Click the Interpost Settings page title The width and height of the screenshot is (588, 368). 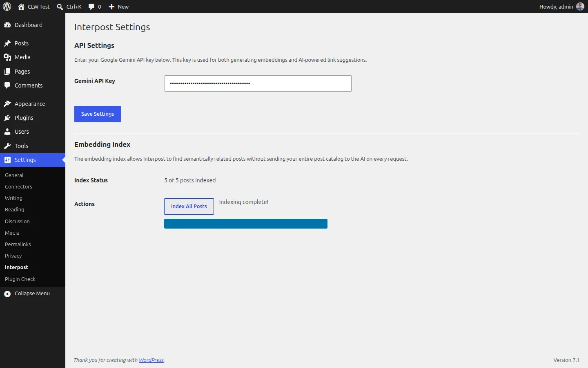click(x=112, y=27)
